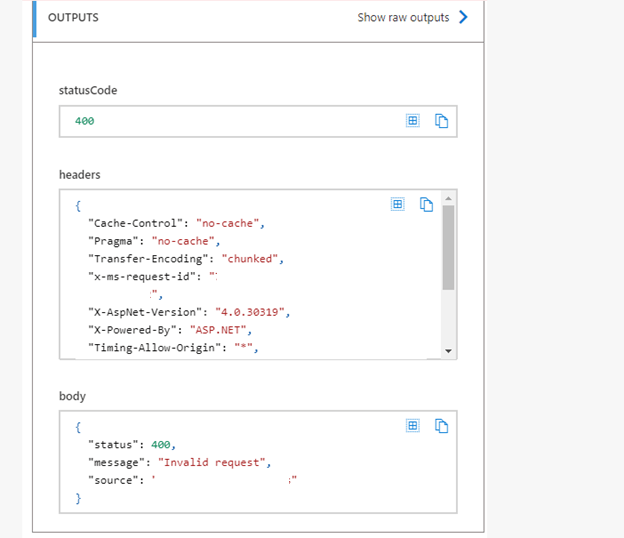This screenshot has height=538, width=624.
Task: Click the "X-AspNet-Version" header key
Action: point(145,312)
